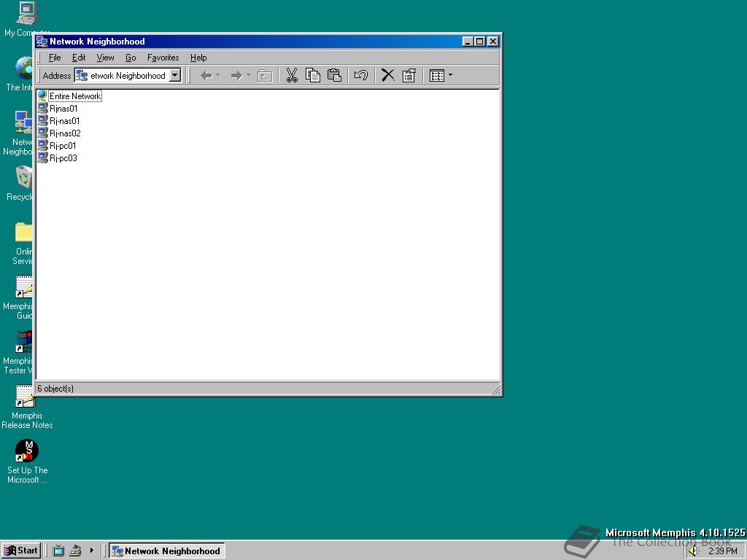Select the Rj-nas02 computer icon
This screenshot has height=560, width=747.
click(x=43, y=133)
